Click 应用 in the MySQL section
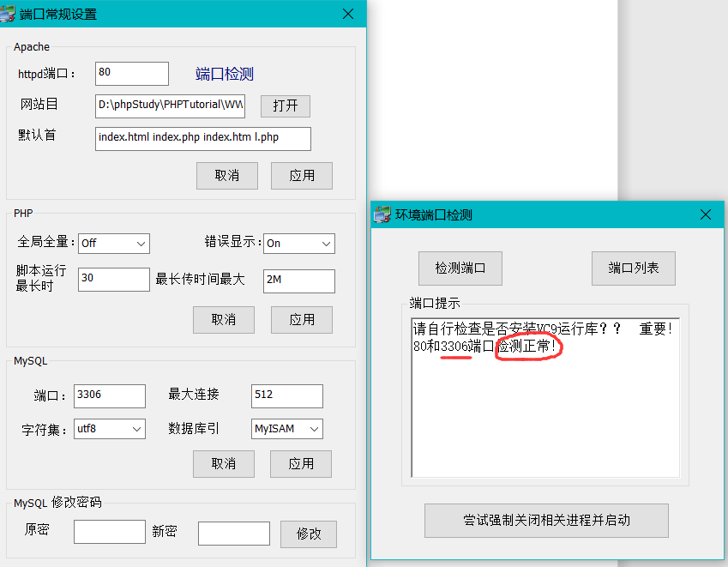728x567 pixels. tap(301, 462)
